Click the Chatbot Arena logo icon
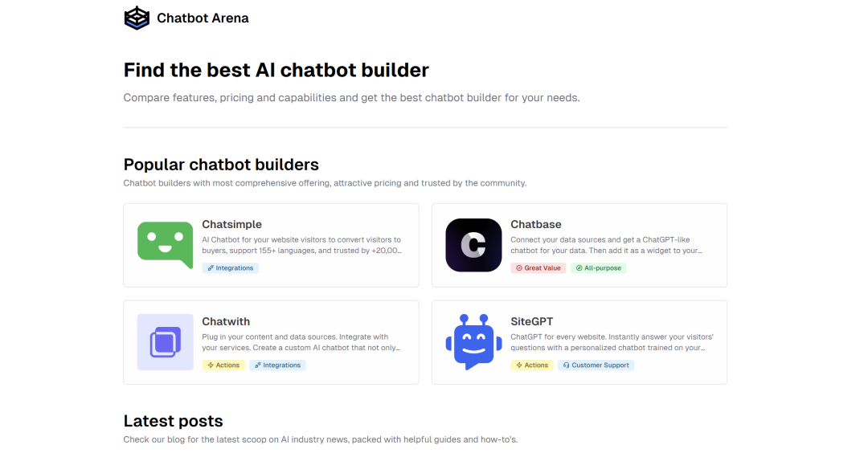 pyautogui.click(x=137, y=18)
